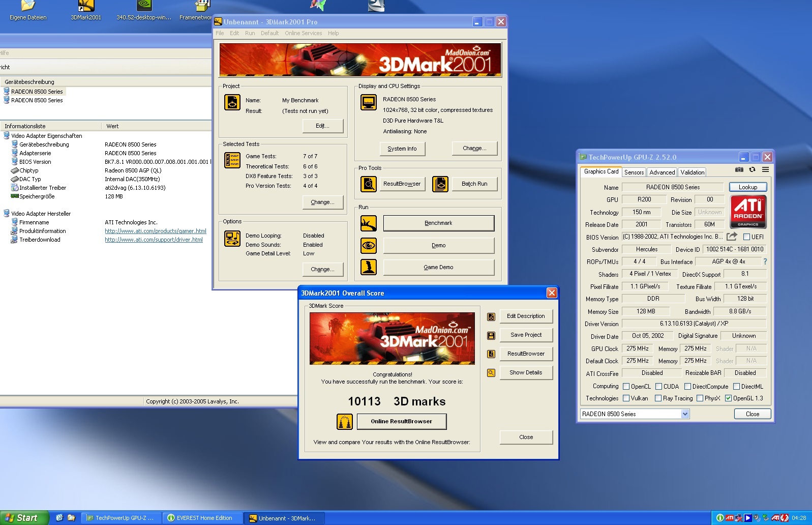
Task: Click the Start button on the taskbar
Action: [24, 518]
